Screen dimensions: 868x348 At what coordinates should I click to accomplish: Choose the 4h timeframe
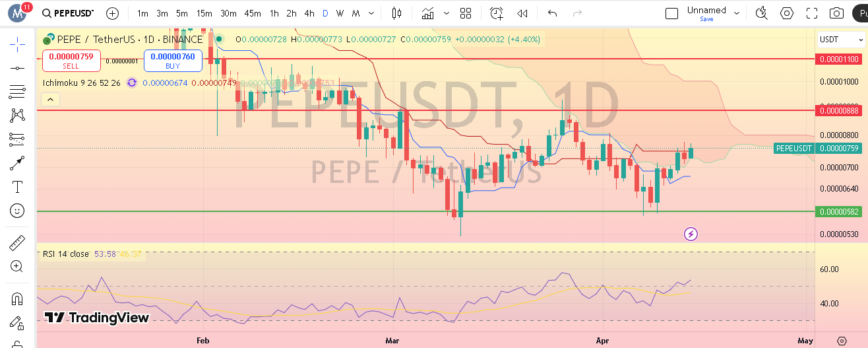[309, 13]
